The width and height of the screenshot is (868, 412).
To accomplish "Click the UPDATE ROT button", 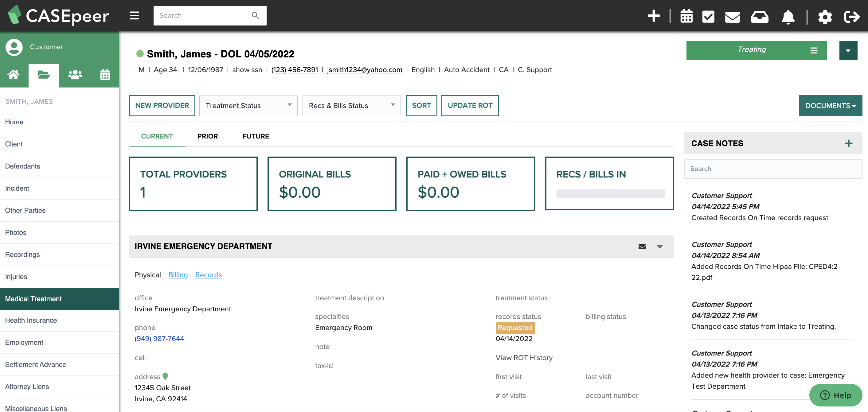I will [x=470, y=106].
